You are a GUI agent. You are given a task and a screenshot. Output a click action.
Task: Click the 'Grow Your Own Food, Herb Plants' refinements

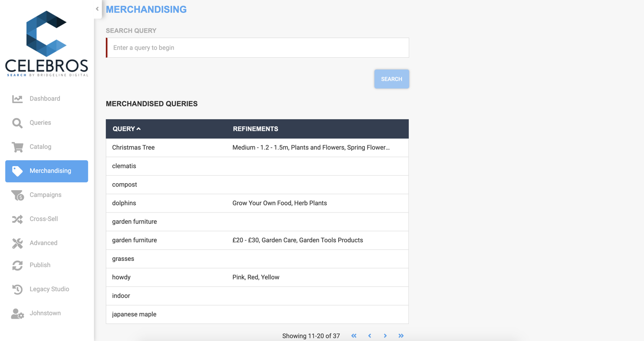[x=280, y=203]
